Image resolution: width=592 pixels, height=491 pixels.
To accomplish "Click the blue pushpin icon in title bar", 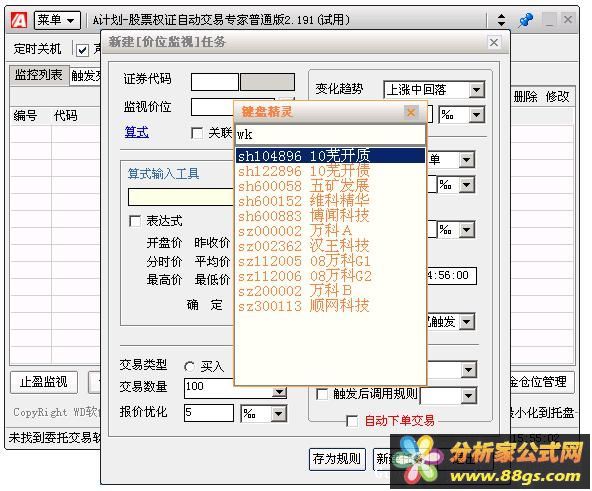I will [x=525, y=20].
